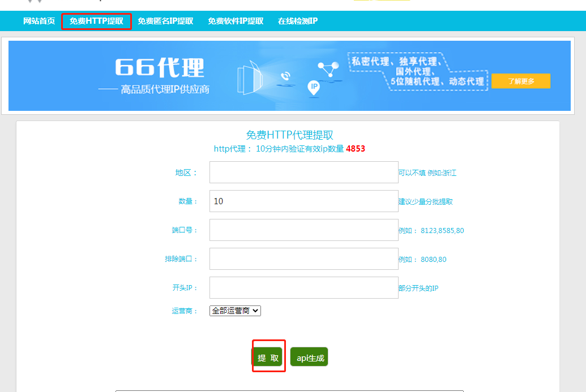This screenshot has height=392, width=586.
Task: Click inside the 地区 region input field
Action: coord(303,172)
